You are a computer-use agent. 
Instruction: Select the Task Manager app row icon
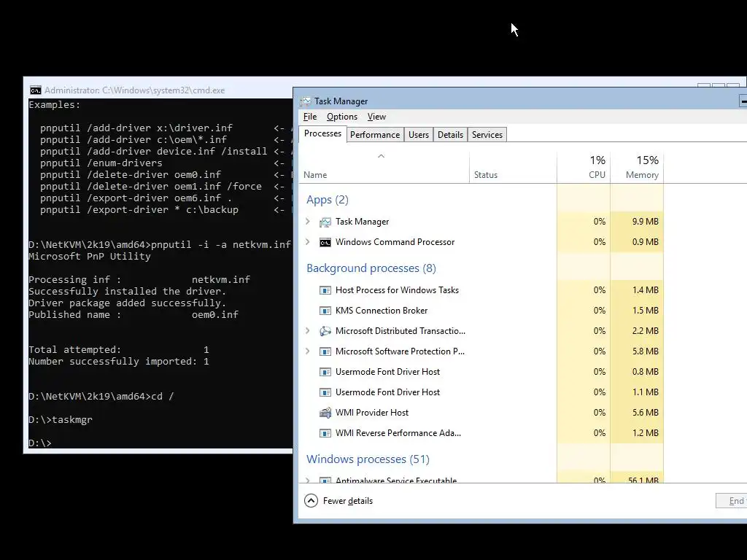point(325,222)
